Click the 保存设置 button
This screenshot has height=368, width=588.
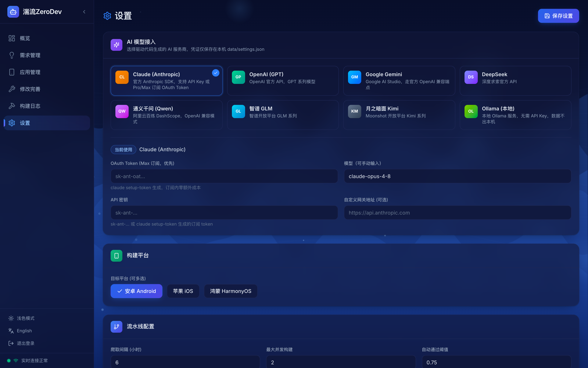(x=558, y=16)
